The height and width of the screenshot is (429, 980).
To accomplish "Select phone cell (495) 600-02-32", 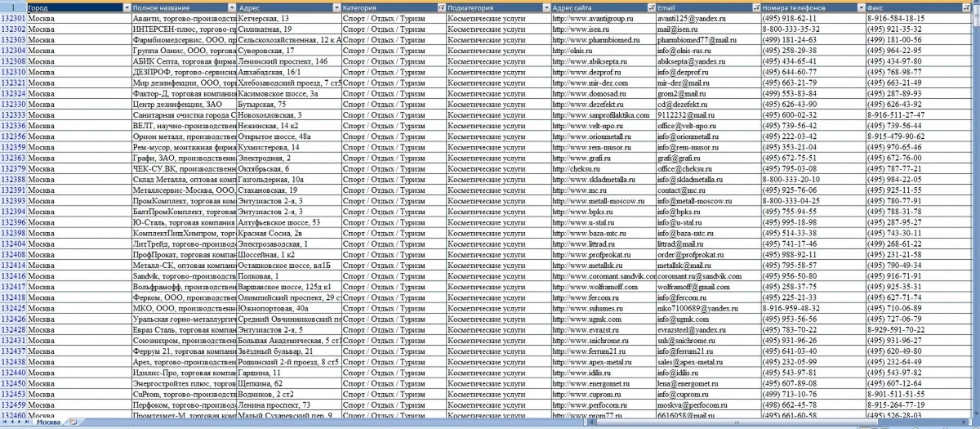I will click(x=813, y=115).
